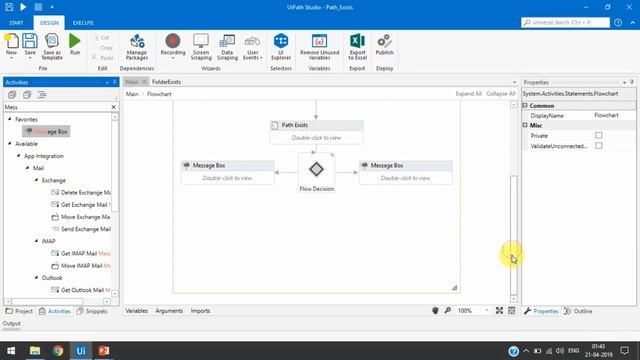The width and height of the screenshot is (640, 360).
Task: Open the Project panel tab
Action: point(19,311)
